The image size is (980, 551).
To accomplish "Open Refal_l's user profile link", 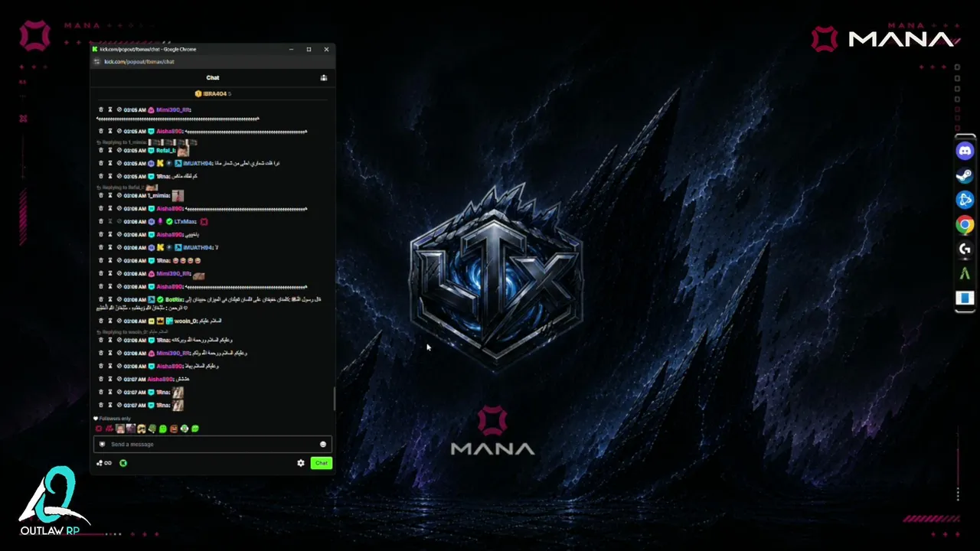I will pos(165,151).
